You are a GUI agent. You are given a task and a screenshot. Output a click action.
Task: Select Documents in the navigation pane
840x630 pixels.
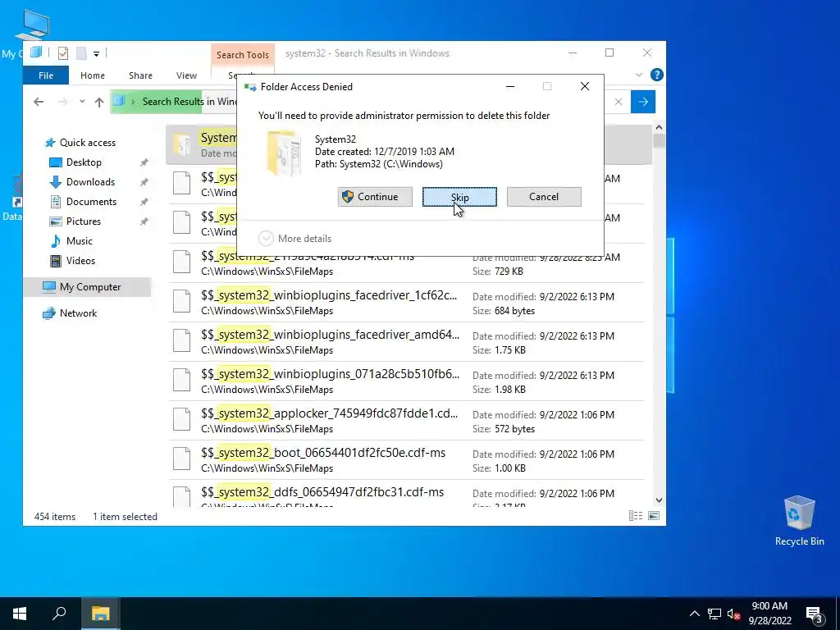point(91,202)
